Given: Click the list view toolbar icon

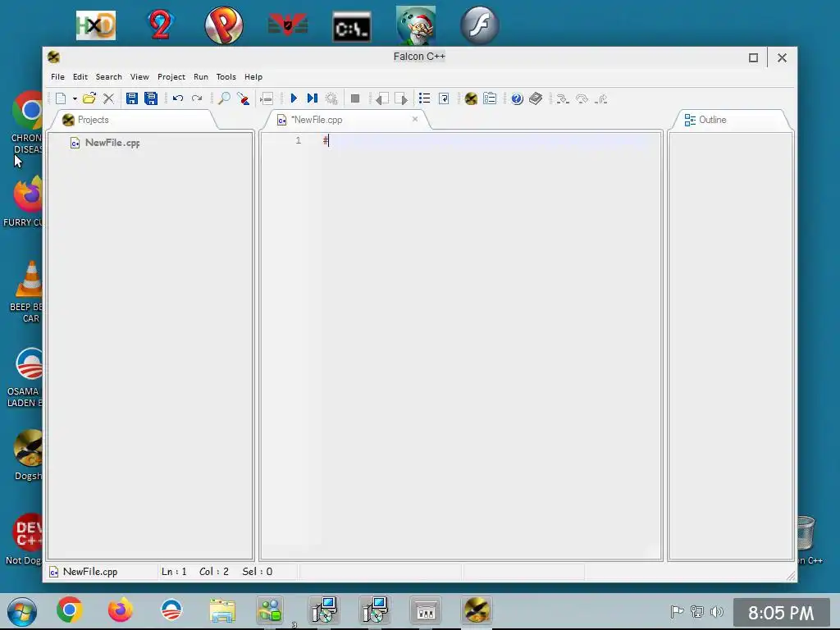Looking at the screenshot, I should [424, 98].
